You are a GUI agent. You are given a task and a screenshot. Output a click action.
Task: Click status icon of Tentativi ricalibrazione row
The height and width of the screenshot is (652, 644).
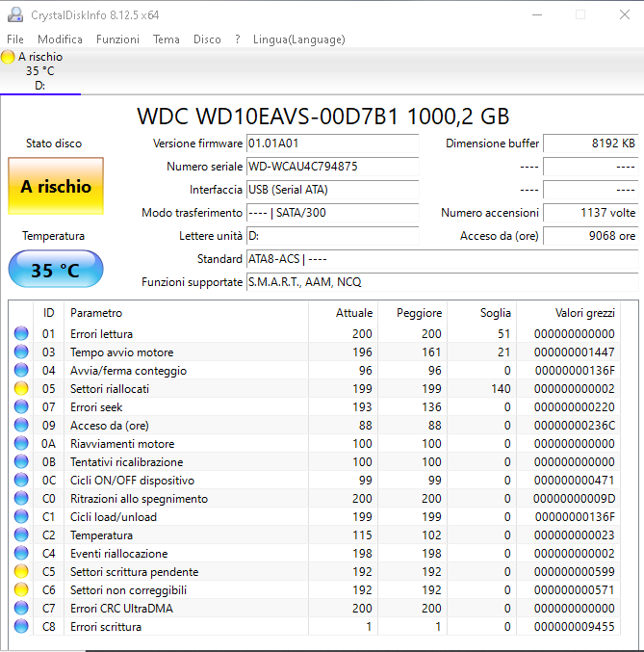coord(21,461)
